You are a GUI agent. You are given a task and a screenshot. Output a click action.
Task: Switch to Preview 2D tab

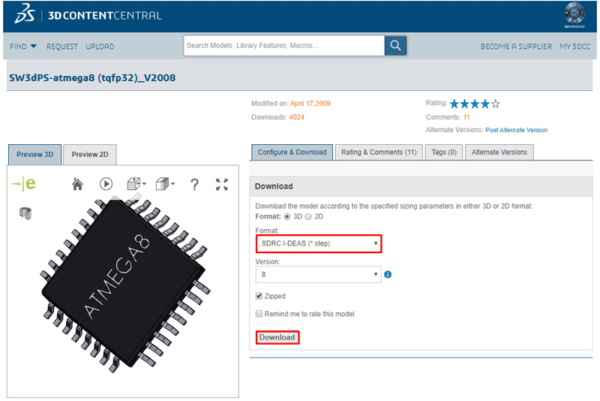[90, 155]
